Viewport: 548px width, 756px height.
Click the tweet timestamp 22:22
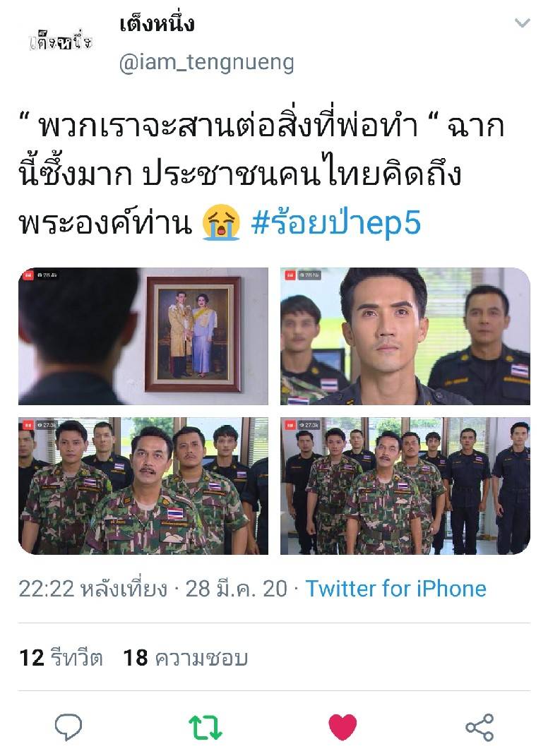click(47, 589)
